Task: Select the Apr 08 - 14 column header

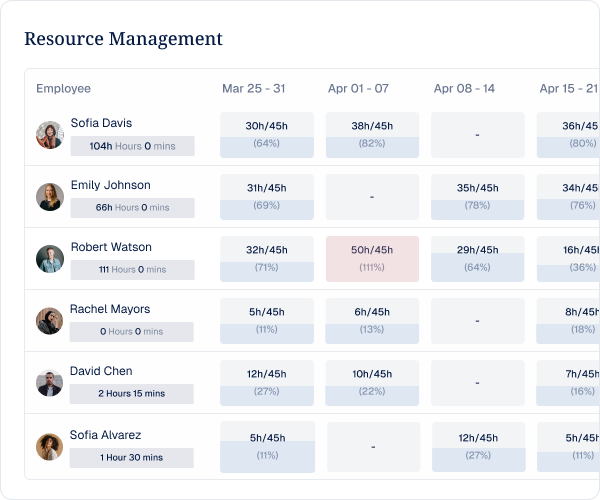Action: (x=464, y=88)
